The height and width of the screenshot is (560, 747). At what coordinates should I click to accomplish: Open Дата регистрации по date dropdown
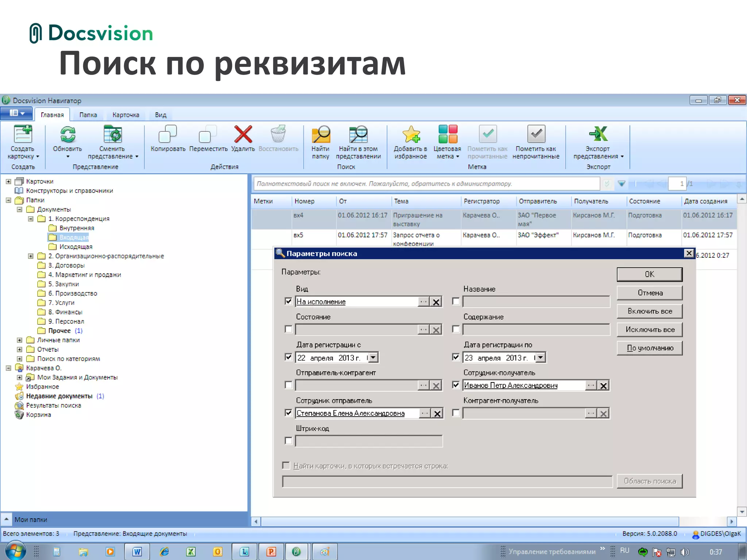click(x=541, y=357)
